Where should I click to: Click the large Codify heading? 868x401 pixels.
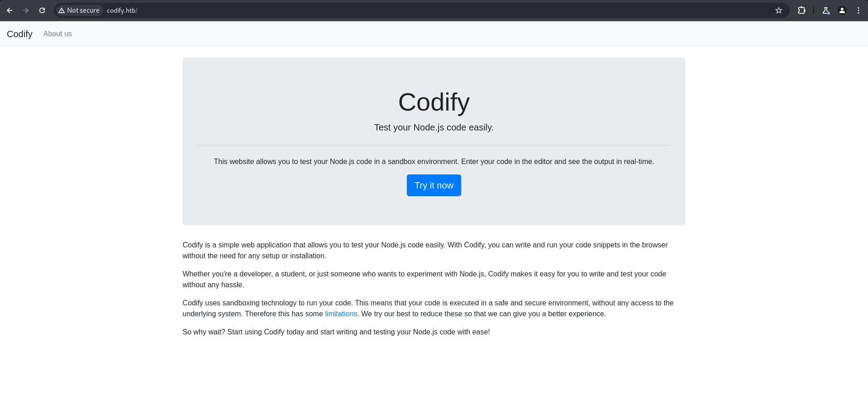coord(434,102)
